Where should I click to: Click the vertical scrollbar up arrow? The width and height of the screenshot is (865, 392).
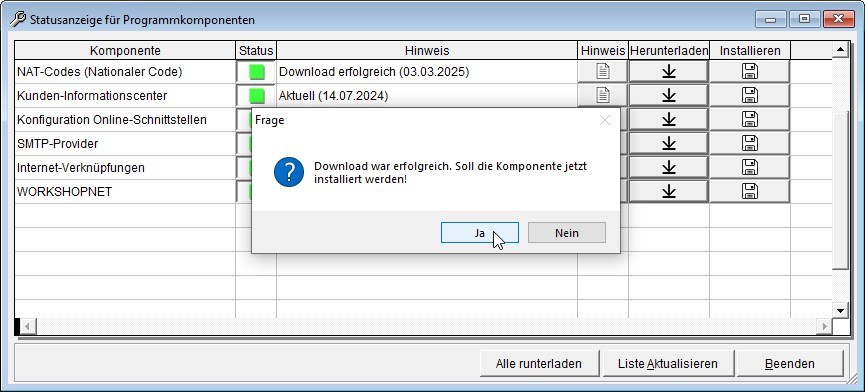tap(840, 50)
